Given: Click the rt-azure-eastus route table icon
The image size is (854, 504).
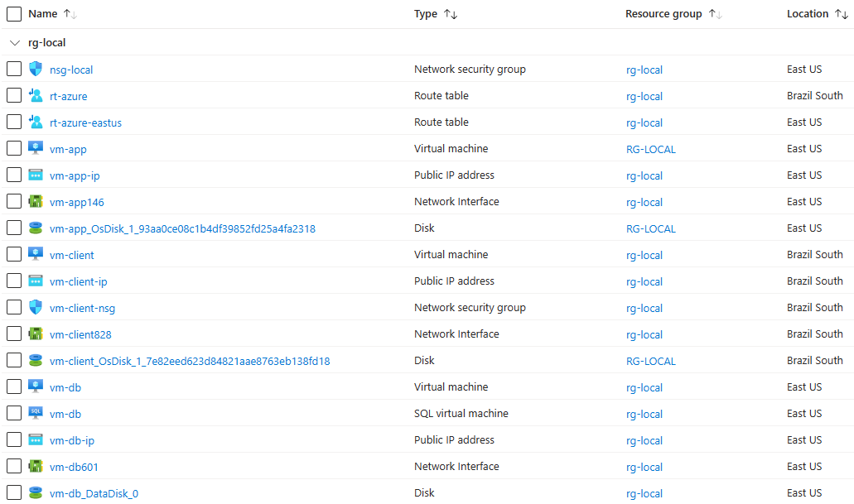Looking at the screenshot, I should (x=36, y=122).
